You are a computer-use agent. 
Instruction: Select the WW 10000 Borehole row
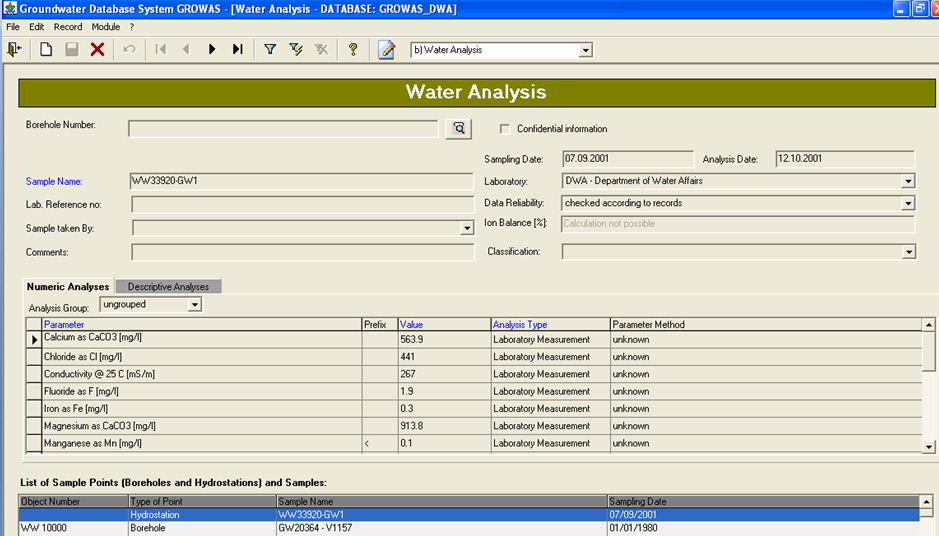click(x=300, y=528)
